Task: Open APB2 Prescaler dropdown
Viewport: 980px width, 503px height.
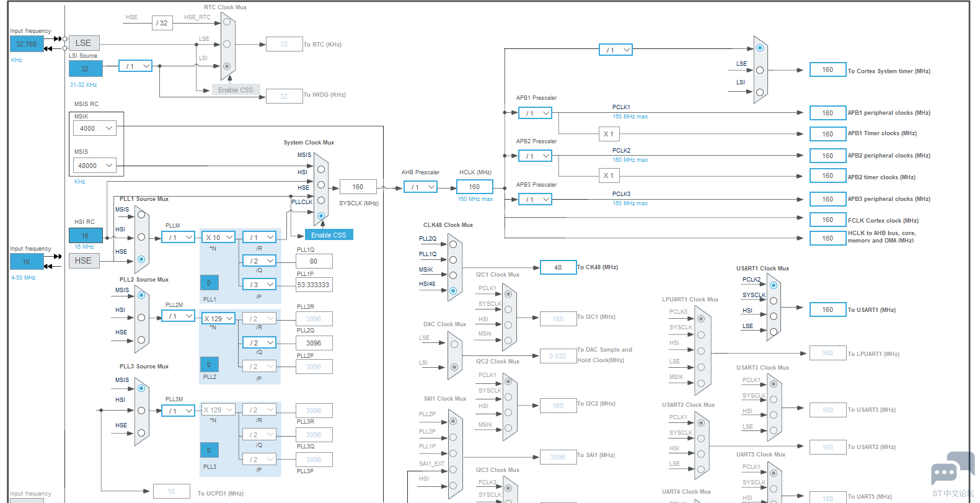Action: pyautogui.click(x=535, y=156)
